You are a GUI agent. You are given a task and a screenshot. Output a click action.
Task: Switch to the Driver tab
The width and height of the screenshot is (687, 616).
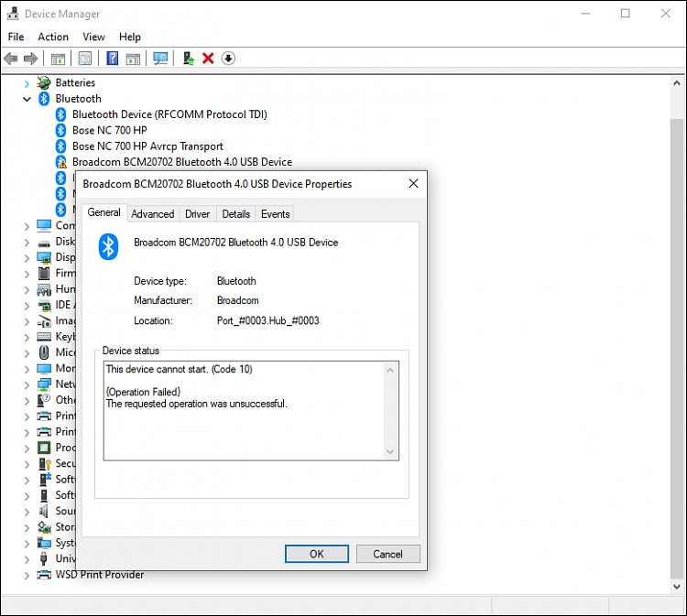(x=198, y=214)
